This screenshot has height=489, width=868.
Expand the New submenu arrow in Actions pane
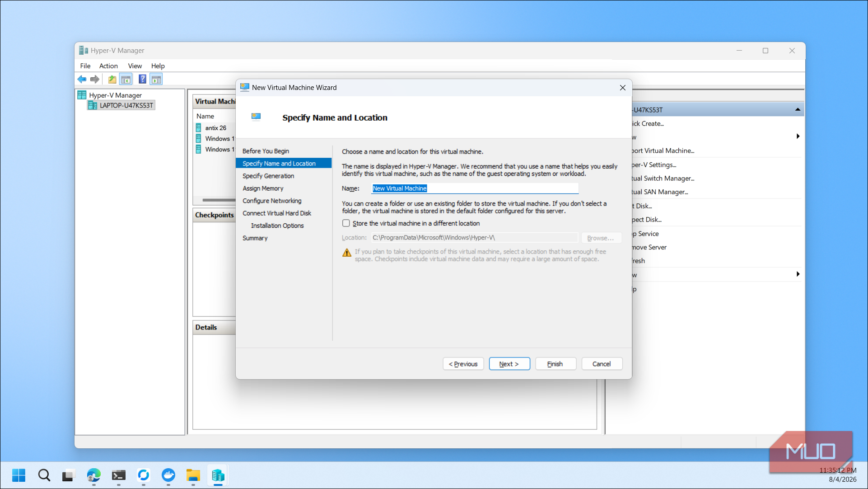click(x=798, y=136)
